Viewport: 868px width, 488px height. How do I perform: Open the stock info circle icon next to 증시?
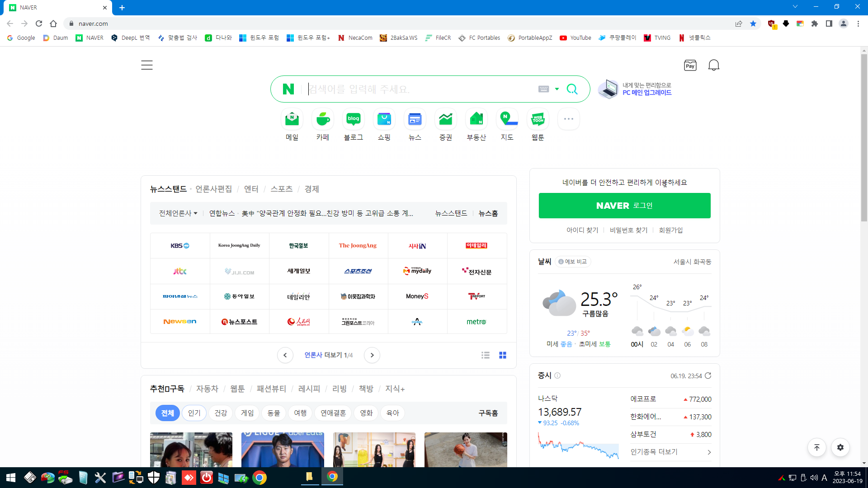557,375
